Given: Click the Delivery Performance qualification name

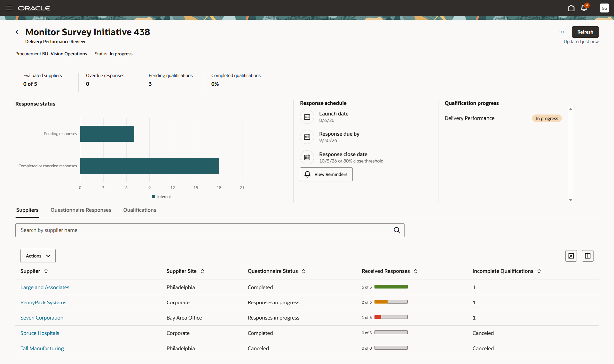Looking at the screenshot, I should point(469,118).
